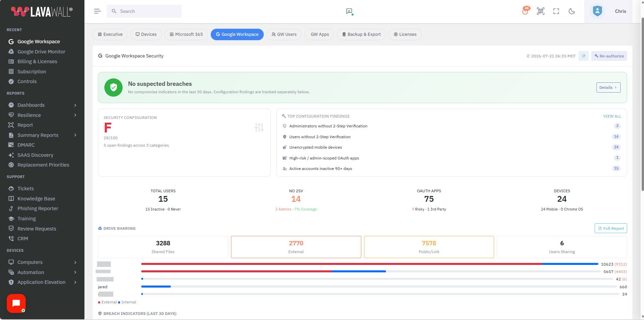
Task: Expand the Dashboards submenu
Action: tap(42, 105)
